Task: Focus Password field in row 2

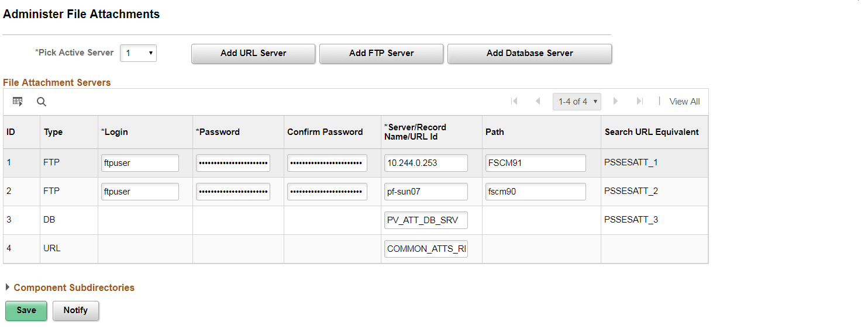Action: 233,192
